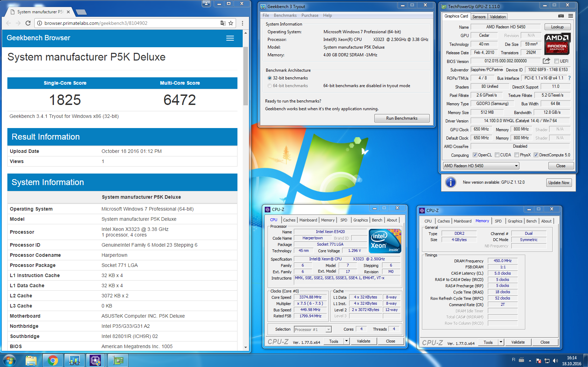
Task: Click the Bus Interface question mark
Action: [x=569, y=78]
